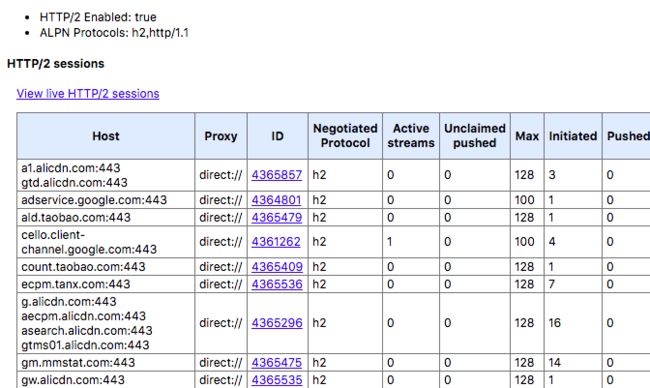
Task: Click the Max column header
Action: (x=527, y=136)
